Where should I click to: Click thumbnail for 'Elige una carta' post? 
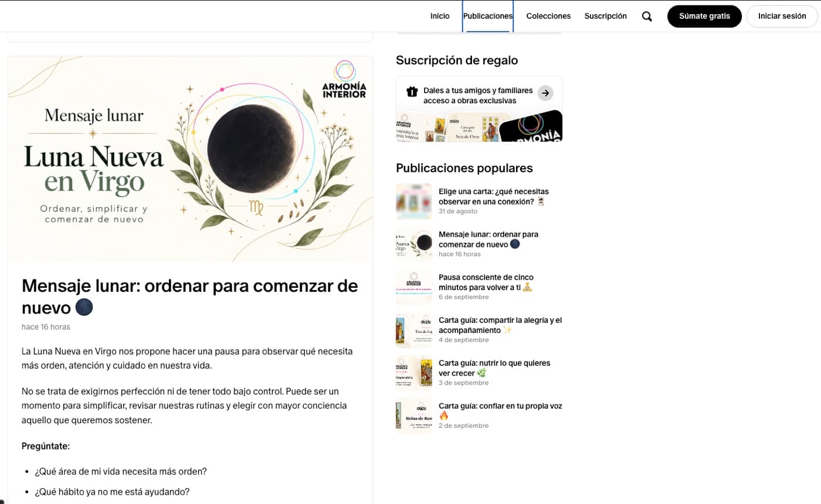click(414, 201)
